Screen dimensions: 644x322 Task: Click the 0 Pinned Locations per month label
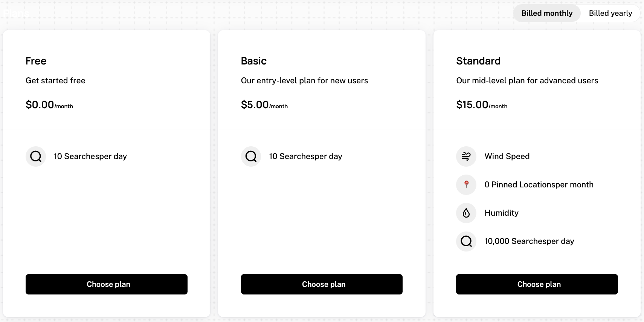(x=539, y=185)
